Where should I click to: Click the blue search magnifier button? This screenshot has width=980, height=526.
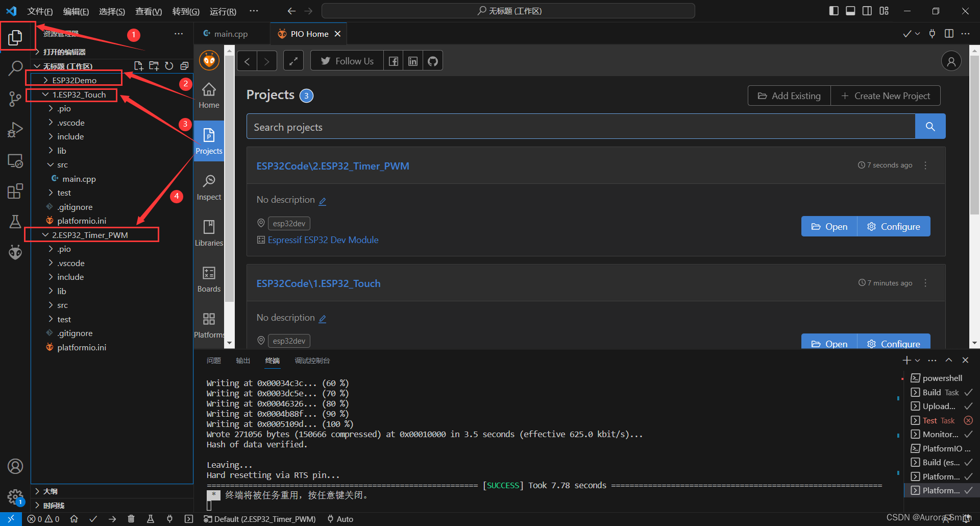point(930,126)
